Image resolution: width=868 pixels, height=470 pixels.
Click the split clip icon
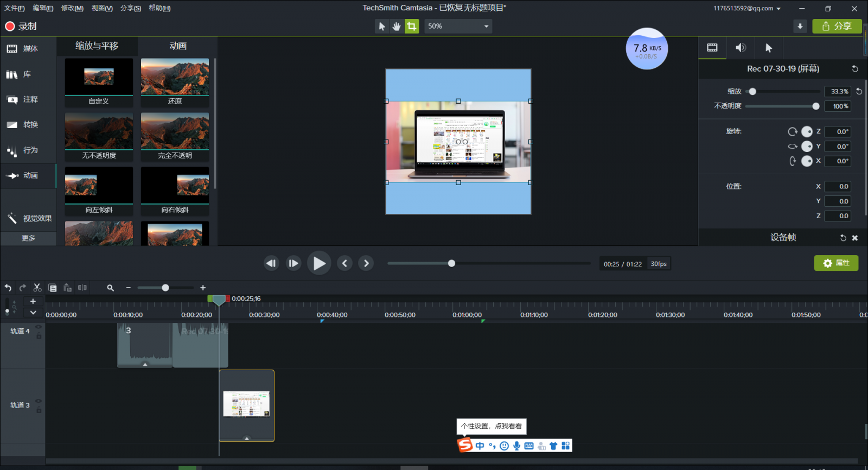coord(82,288)
